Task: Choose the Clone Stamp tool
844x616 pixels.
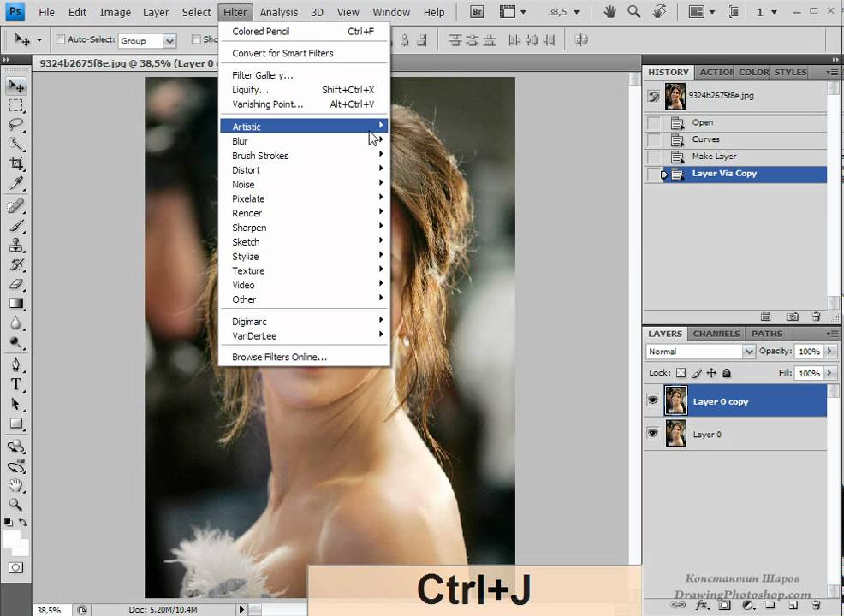Action: click(16, 245)
